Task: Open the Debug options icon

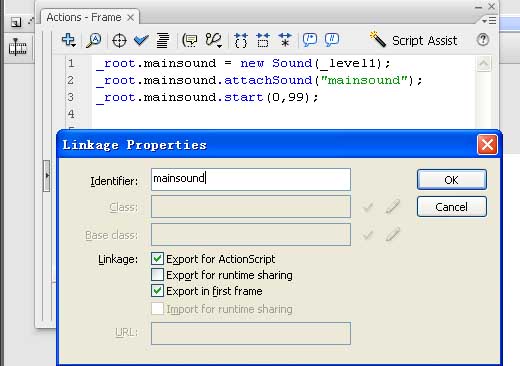Action: pos(213,40)
